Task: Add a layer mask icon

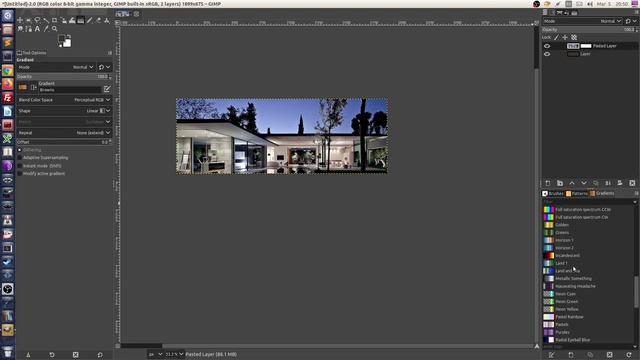Action: (x=620, y=183)
